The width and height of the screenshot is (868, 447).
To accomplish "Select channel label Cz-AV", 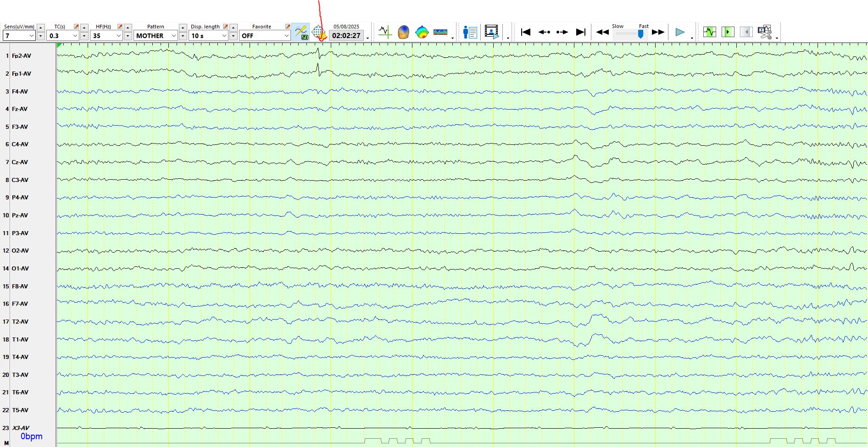I will point(20,162).
